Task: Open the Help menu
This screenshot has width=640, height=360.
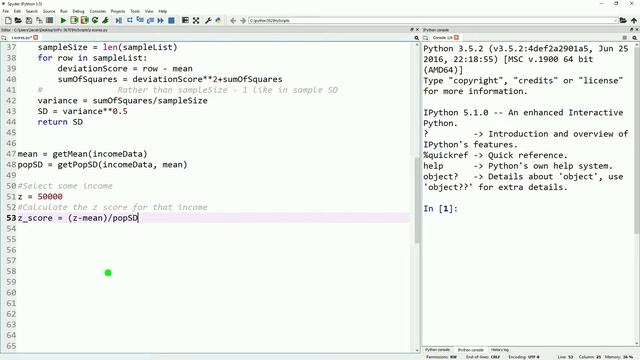Action: click(163, 11)
